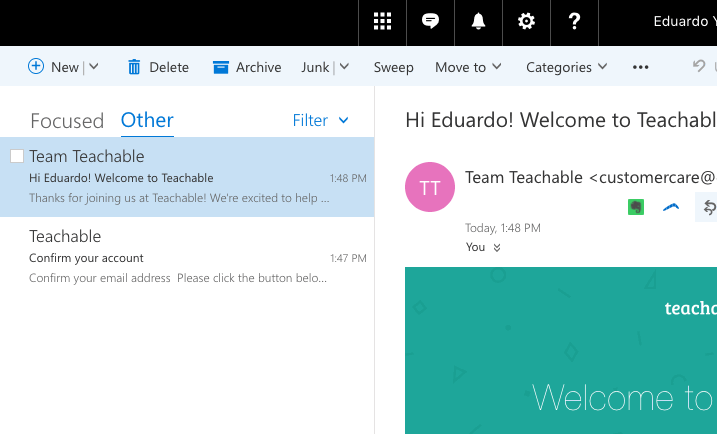Click the reply arrow in message header
The image size is (717, 434).
tap(709, 207)
